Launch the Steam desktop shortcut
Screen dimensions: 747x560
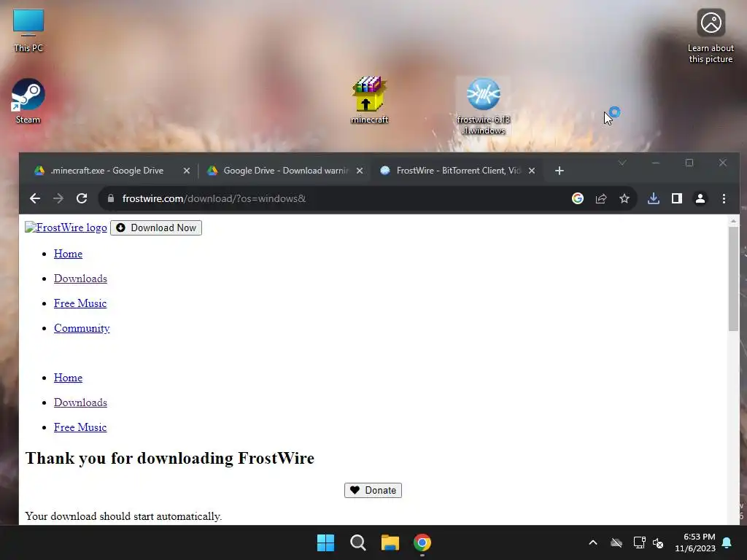28,101
